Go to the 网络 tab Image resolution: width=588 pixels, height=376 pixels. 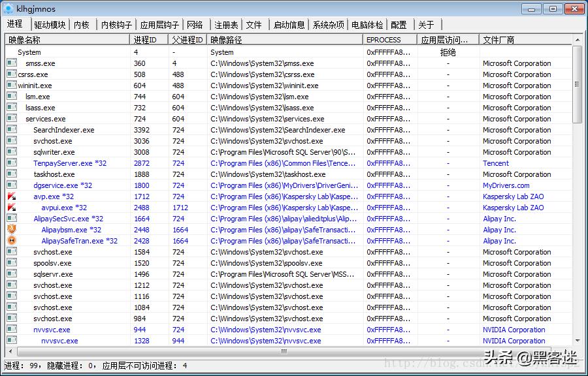195,25
